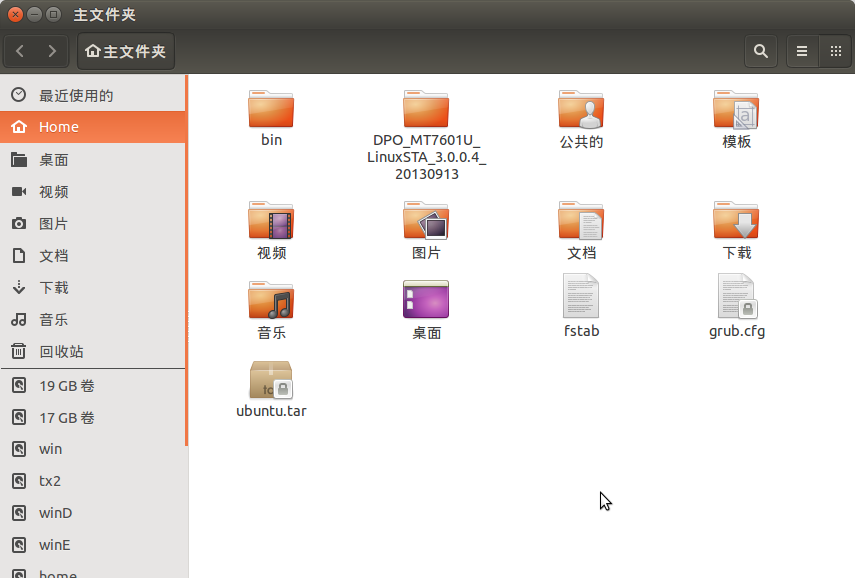Click the 17 GB 卷 drive icon
This screenshot has width=855, height=578.
coord(19,418)
